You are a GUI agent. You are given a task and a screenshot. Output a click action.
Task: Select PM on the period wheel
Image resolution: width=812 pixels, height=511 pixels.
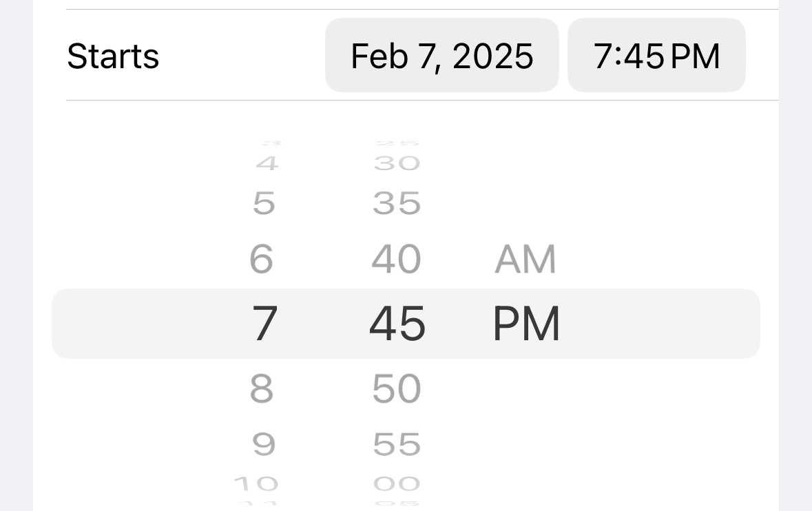[x=525, y=324]
